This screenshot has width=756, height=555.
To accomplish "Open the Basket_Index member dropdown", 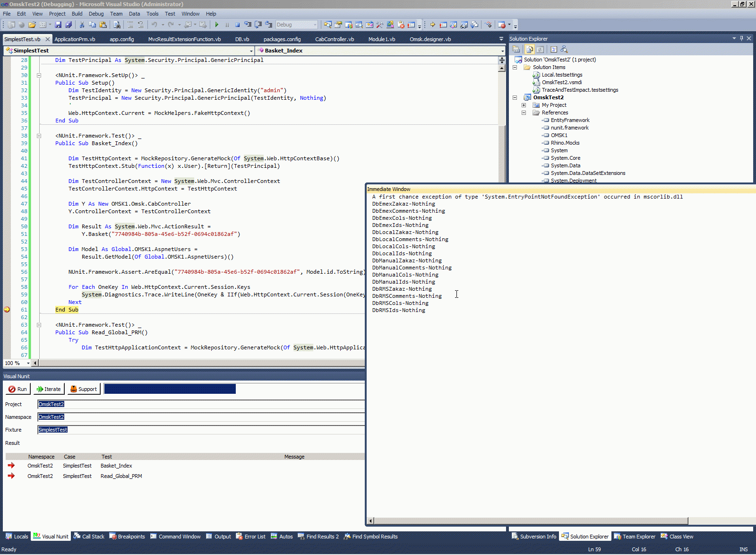I will (502, 51).
